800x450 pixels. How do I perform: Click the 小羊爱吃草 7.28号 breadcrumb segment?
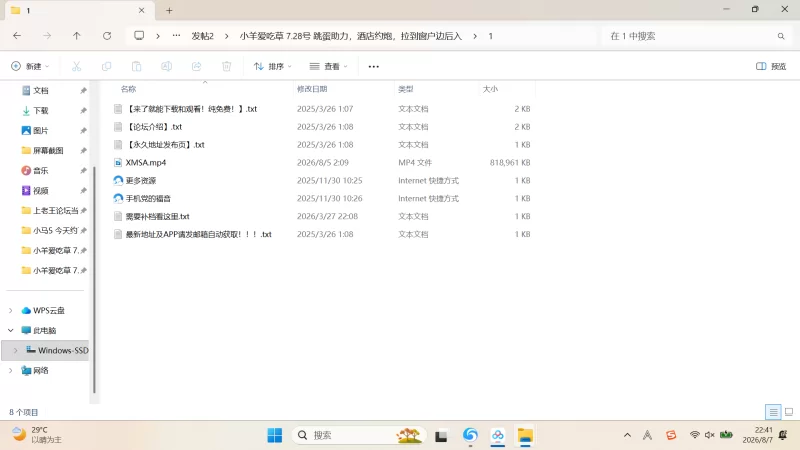tap(351, 36)
